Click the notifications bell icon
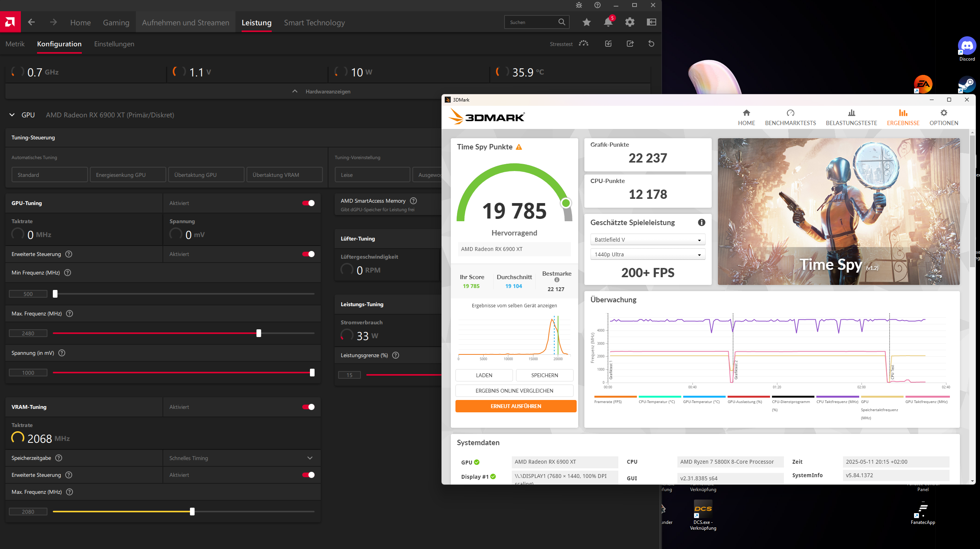 coord(608,22)
